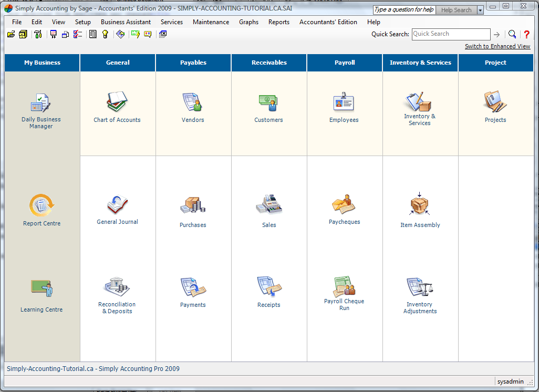Open the Accountants' Edition menu

[x=328, y=22]
